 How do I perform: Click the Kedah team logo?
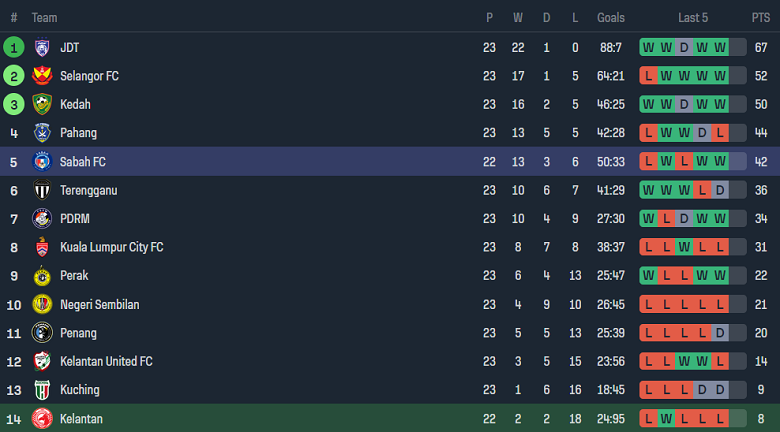(x=42, y=104)
